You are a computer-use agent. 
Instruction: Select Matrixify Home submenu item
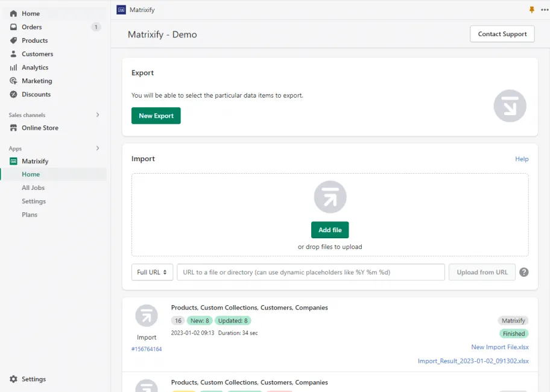click(31, 174)
